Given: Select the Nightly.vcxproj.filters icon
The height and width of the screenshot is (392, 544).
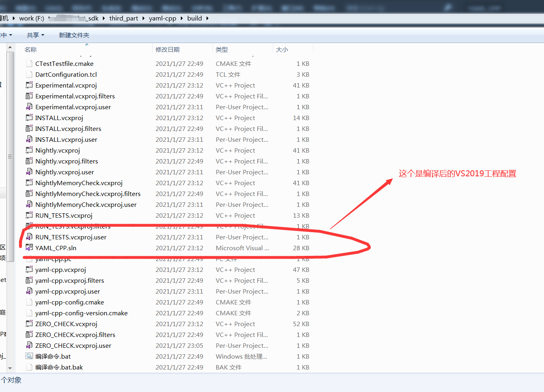Looking at the screenshot, I should [29, 161].
